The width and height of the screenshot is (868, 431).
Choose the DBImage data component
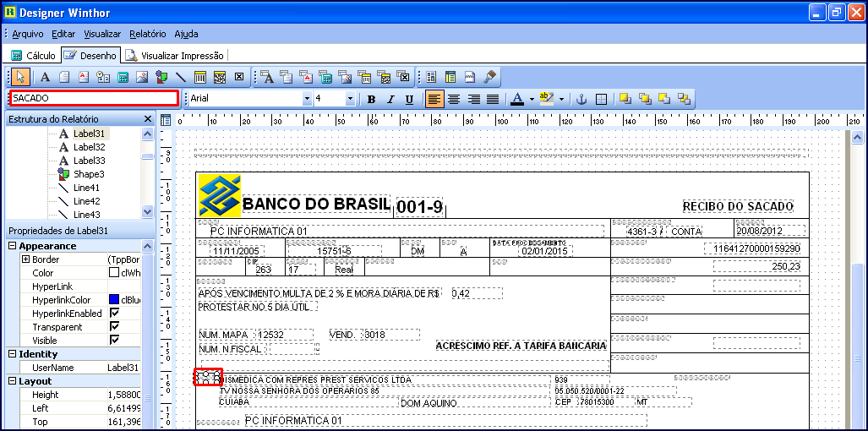[345, 77]
